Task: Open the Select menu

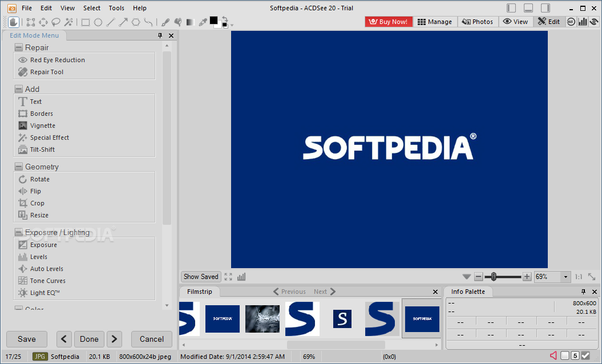Action: tap(92, 8)
